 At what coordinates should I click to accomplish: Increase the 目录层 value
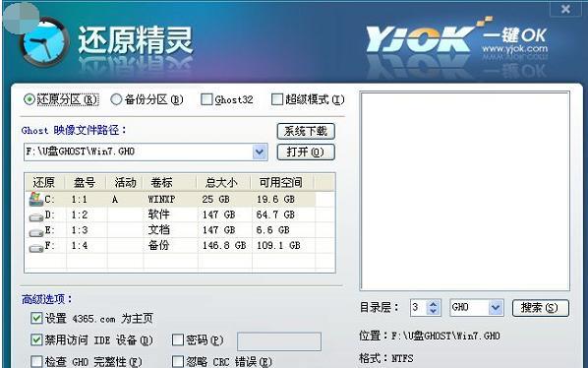(x=434, y=304)
